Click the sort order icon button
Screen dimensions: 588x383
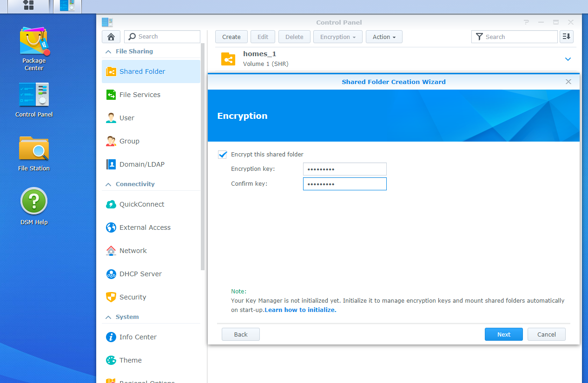[567, 37]
